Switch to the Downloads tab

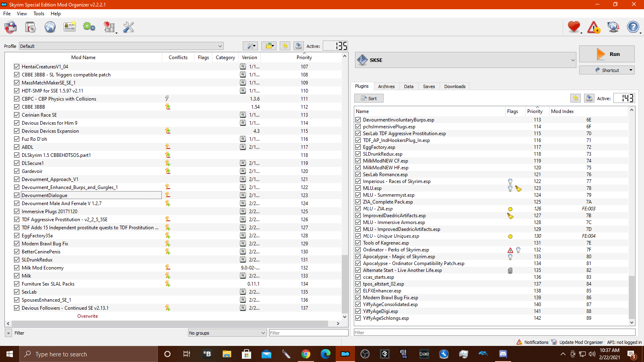pyautogui.click(x=455, y=86)
